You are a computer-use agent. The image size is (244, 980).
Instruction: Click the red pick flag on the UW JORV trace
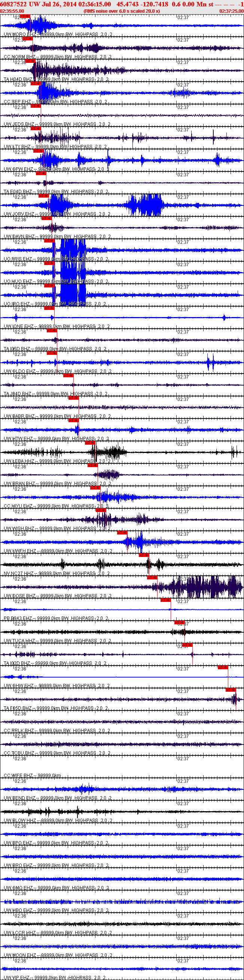pyautogui.click(x=44, y=195)
